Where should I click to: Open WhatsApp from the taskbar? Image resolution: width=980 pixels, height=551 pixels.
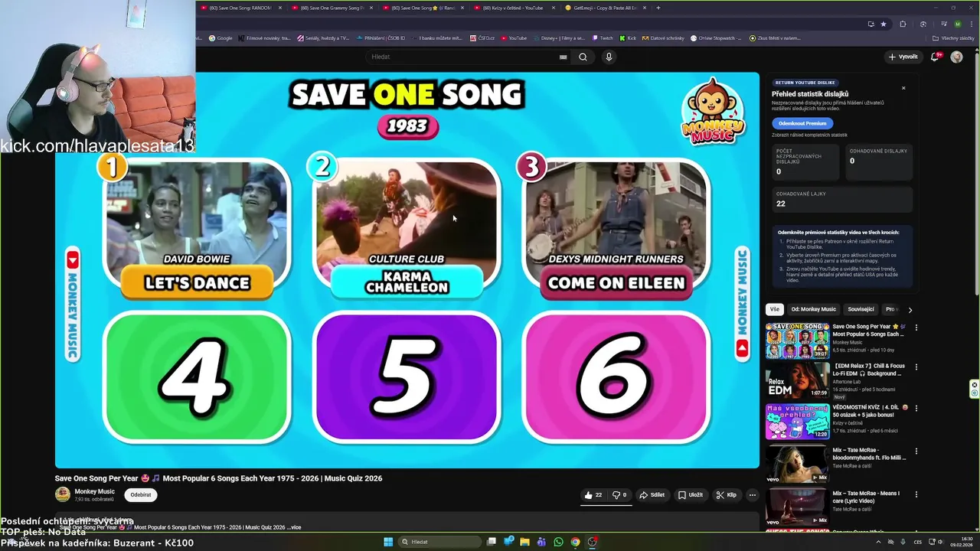point(558,542)
